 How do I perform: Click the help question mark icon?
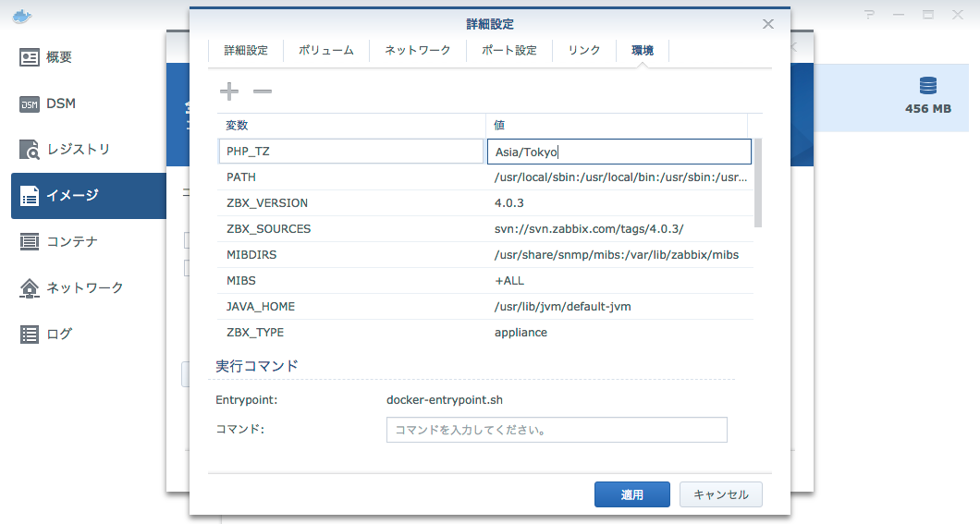pos(869,15)
